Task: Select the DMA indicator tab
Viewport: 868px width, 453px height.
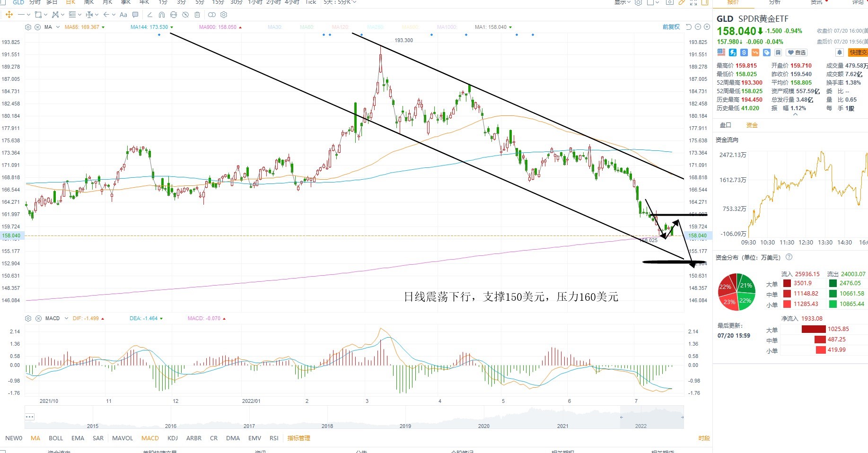Action: tap(233, 438)
